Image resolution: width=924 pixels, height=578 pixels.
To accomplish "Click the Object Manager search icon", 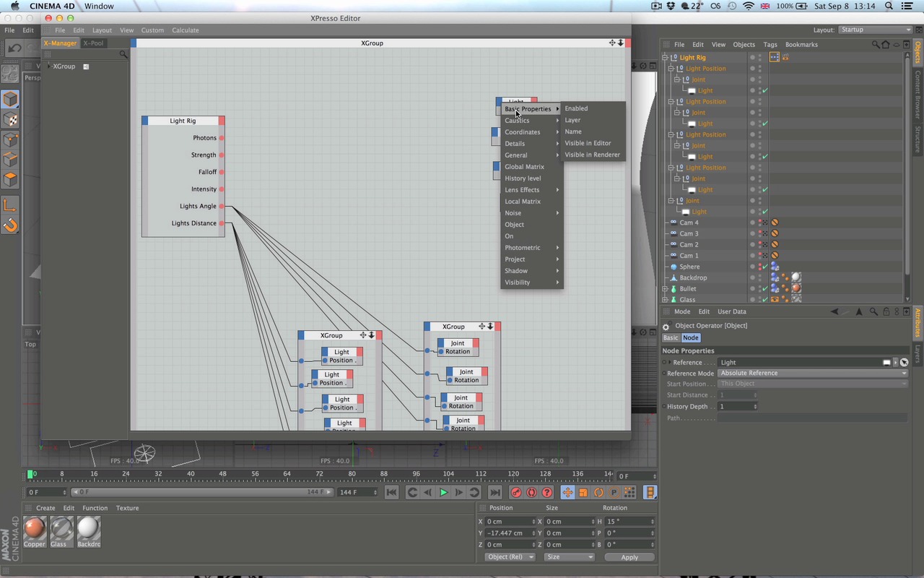I will [876, 45].
